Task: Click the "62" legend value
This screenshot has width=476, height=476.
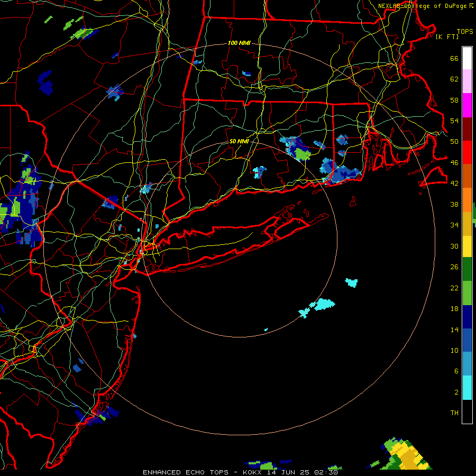Action: 454,79
